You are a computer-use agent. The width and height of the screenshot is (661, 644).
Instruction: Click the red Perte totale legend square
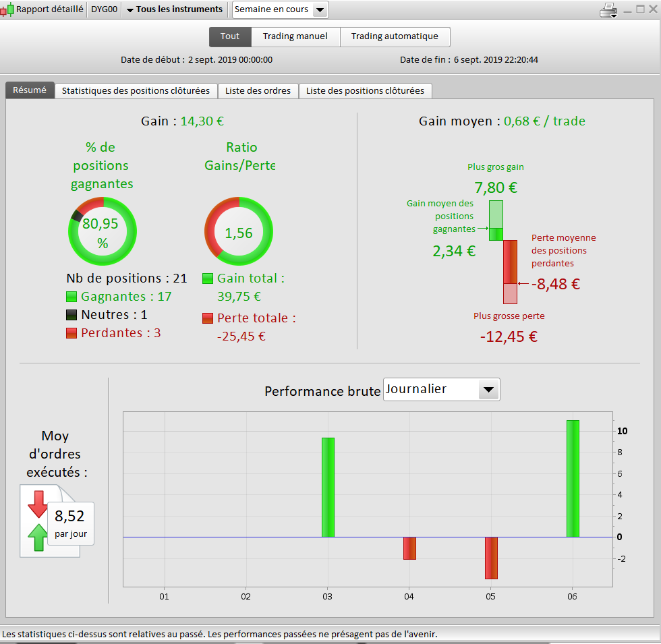[x=208, y=318]
